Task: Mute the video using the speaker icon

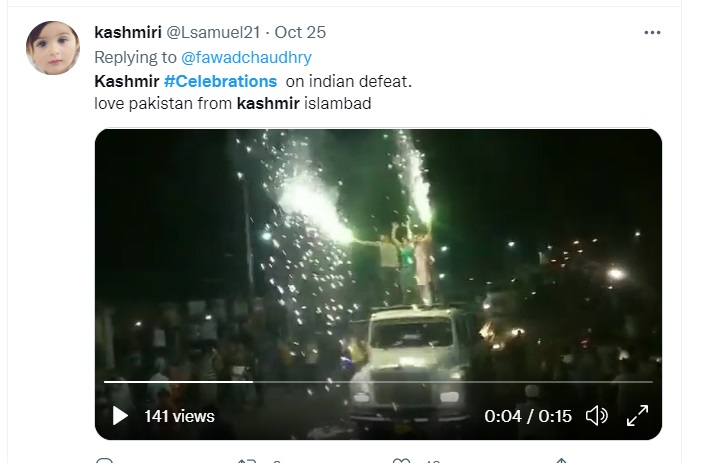Action: click(596, 415)
